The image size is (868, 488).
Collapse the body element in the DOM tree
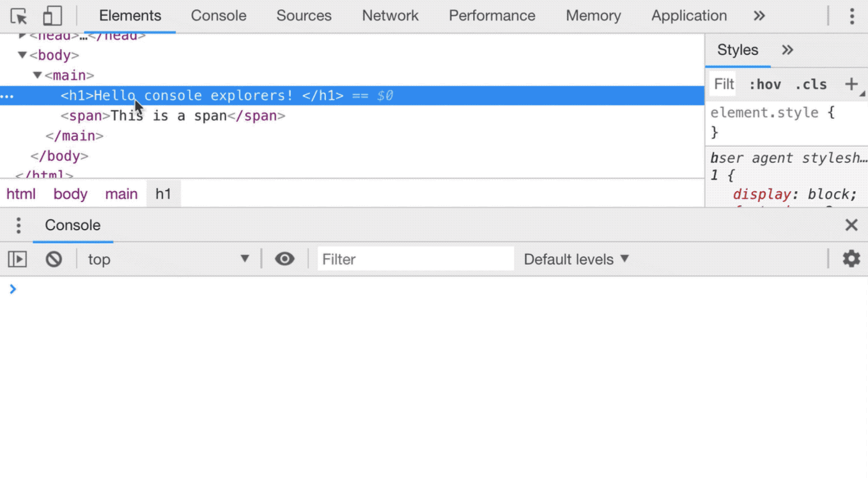(x=22, y=55)
